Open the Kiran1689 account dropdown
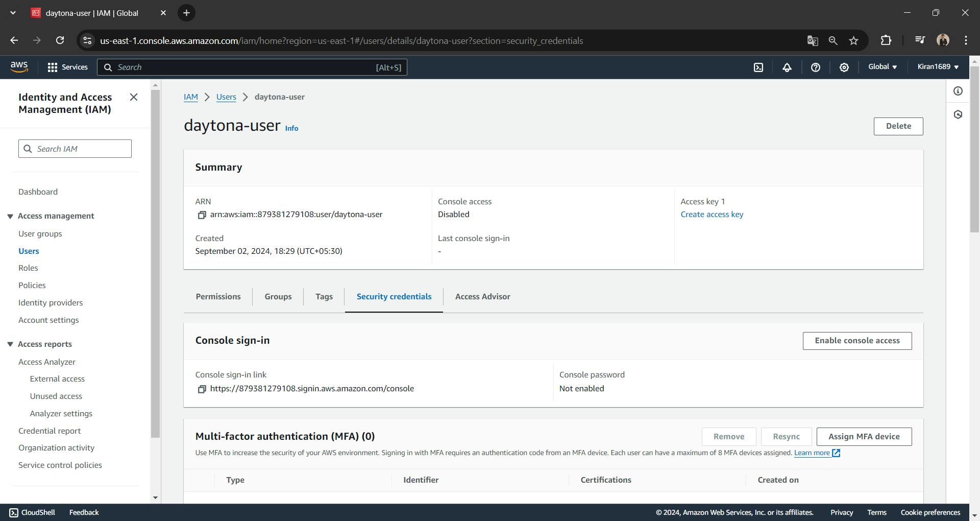Viewport: 980px width, 521px height. point(938,67)
